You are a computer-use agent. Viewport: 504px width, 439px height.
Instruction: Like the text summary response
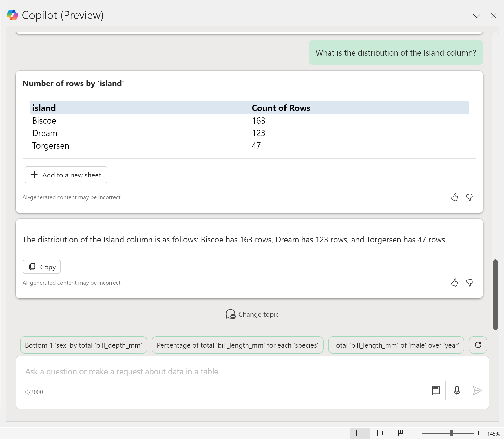click(x=454, y=283)
